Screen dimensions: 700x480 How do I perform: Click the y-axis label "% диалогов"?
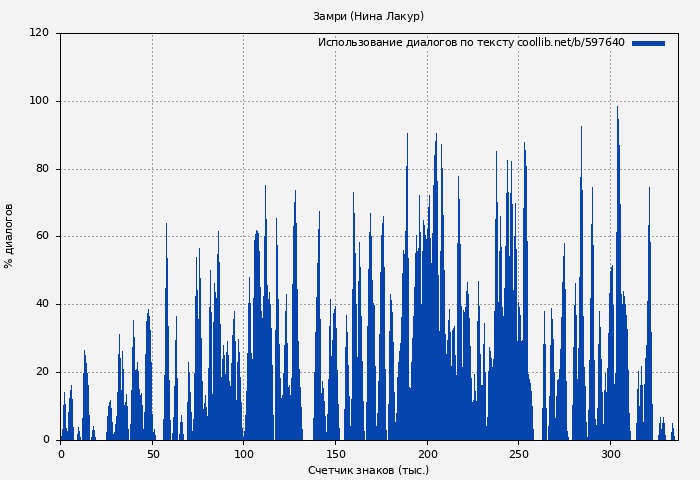click(x=10, y=236)
